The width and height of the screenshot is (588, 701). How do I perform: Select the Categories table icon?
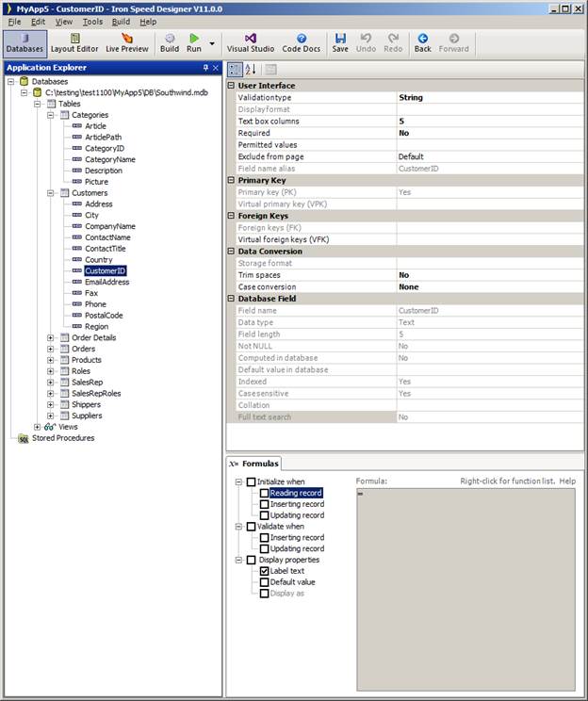coord(65,115)
